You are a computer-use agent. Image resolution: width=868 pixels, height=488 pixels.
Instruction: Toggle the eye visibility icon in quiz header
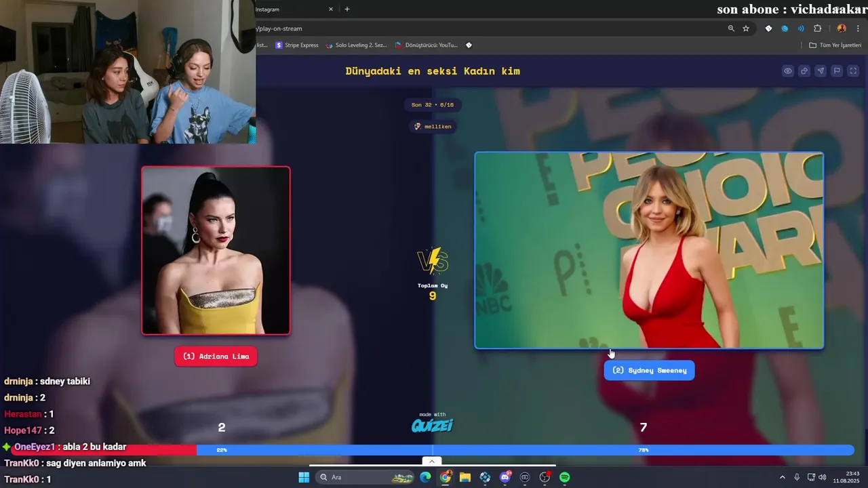click(787, 71)
